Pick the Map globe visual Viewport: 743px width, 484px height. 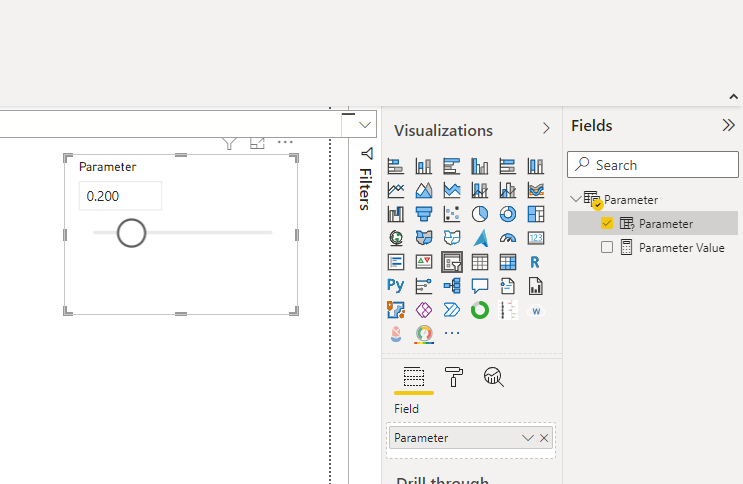point(396,238)
